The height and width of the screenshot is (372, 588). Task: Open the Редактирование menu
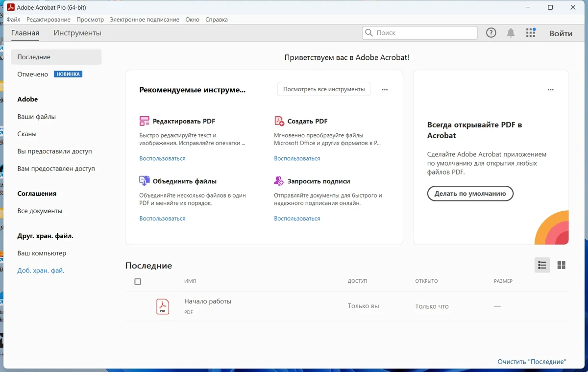[49, 20]
